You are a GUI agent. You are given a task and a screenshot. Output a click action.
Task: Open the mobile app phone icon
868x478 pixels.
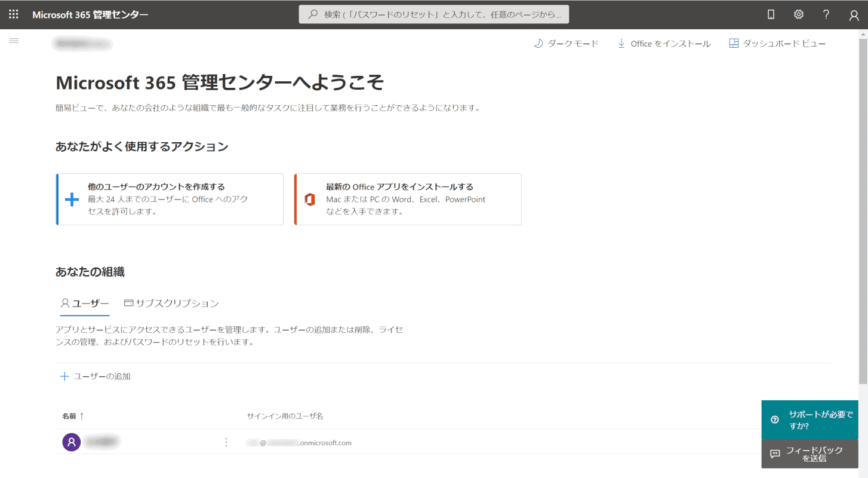click(x=771, y=15)
